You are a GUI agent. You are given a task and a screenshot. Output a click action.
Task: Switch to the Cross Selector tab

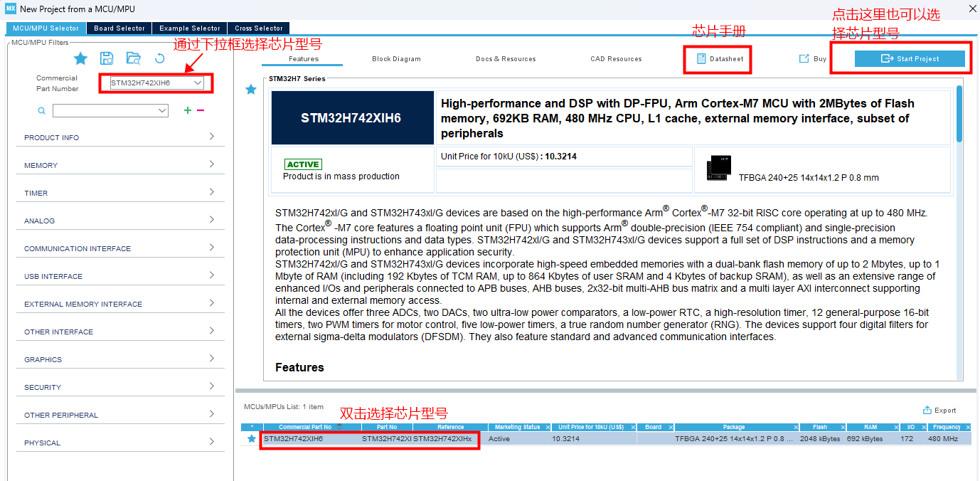(259, 28)
